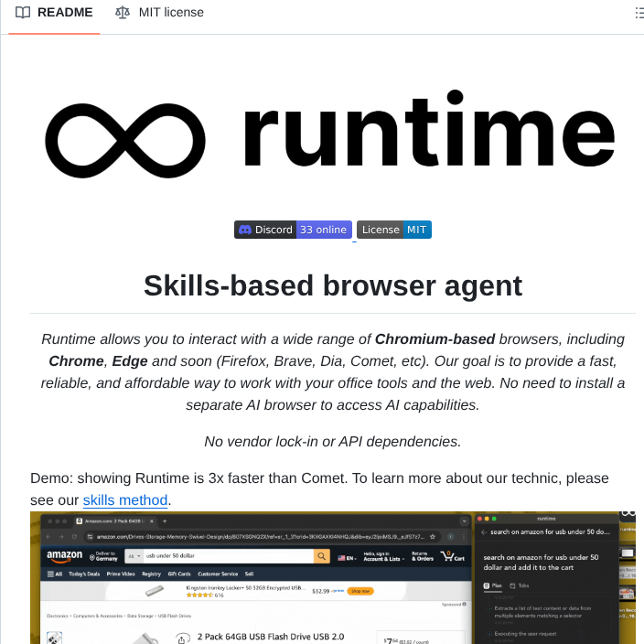Click the Amazon search magnifier icon in demo
This screenshot has width=644, height=644.
pos(322,556)
